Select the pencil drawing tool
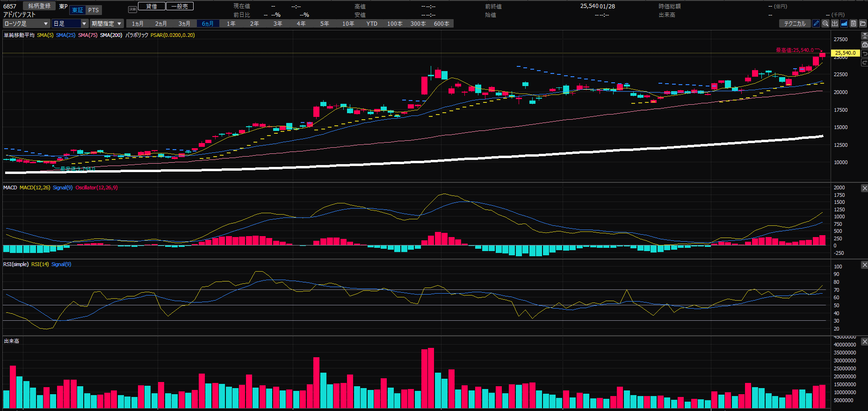This screenshot has width=868, height=411. [x=816, y=23]
